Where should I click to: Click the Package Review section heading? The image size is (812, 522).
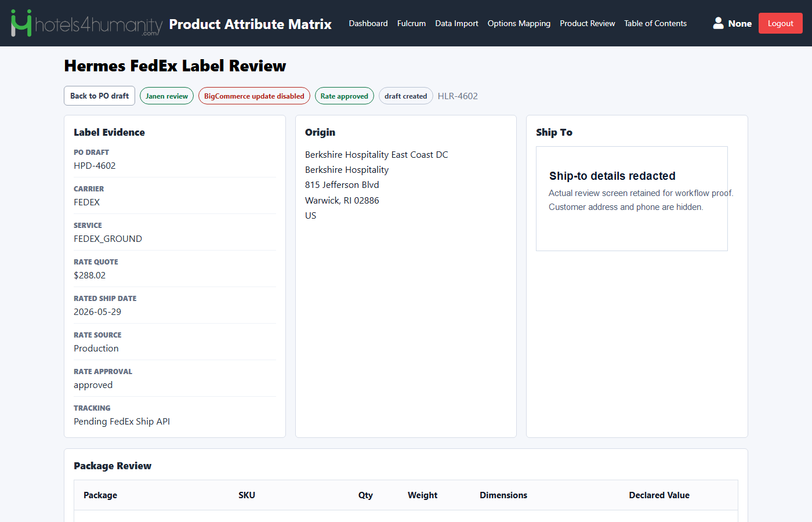click(113, 466)
